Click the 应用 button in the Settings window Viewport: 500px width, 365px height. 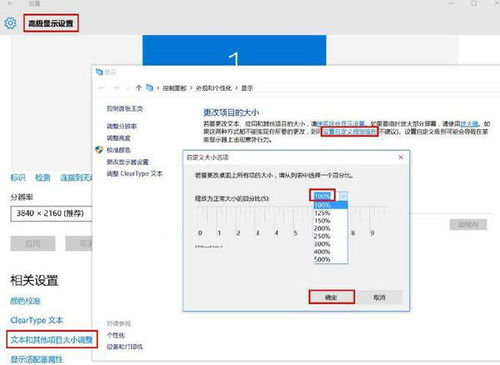33,244
